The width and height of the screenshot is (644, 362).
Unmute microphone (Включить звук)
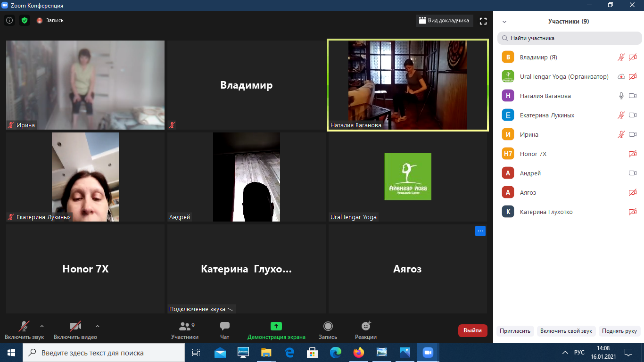(24, 326)
